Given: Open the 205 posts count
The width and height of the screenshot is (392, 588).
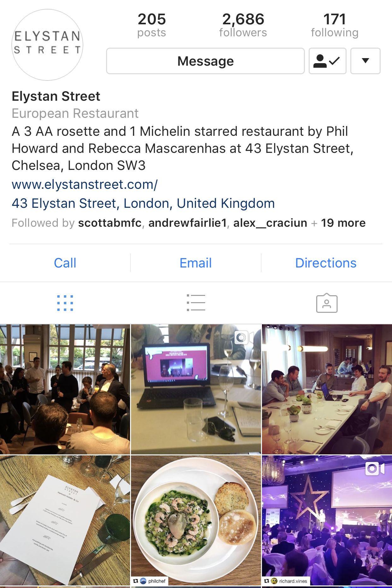Looking at the screenshot, I should 151,25.
